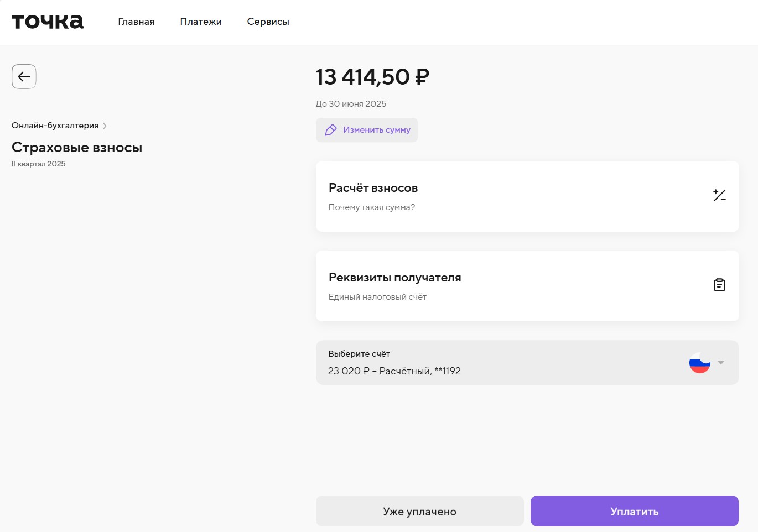Open the Платежи menu item
Viewport: 758px width, 532px height.
201,22
